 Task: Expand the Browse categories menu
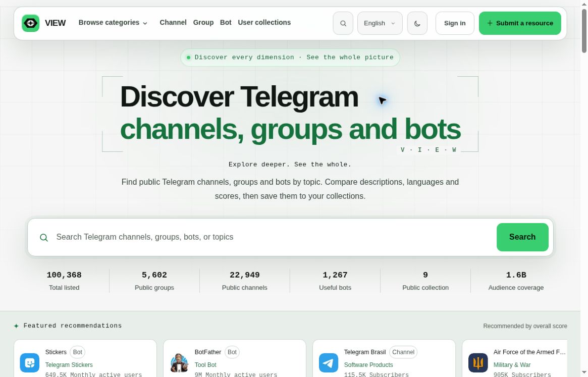click(x=113, y=23)
